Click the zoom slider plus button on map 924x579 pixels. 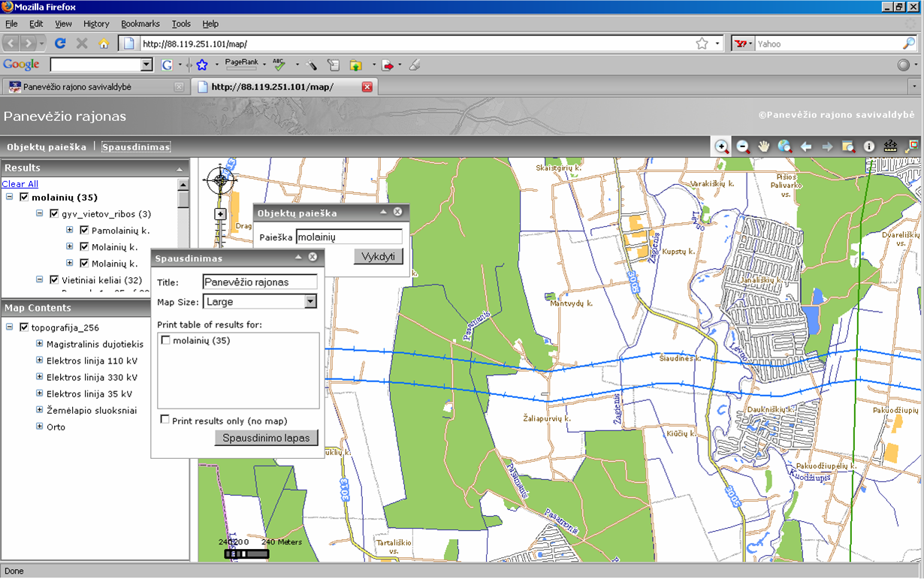[x=220, y=214]
